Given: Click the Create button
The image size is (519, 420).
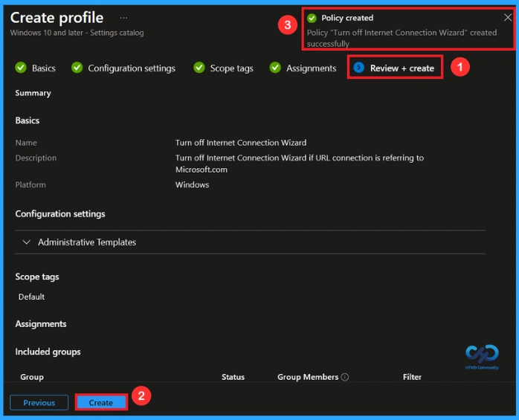Looking at the screenshot, I should (x=101, y=402).
